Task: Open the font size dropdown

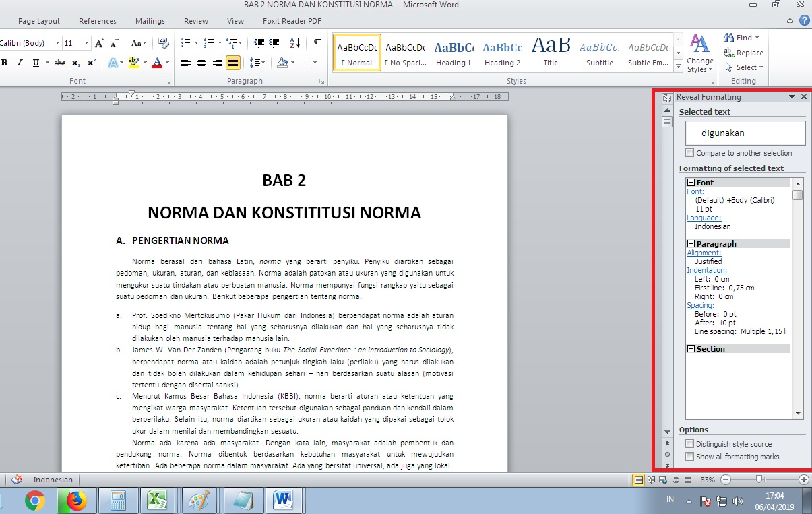Action: pyautogui.click(x=86, y=42)
